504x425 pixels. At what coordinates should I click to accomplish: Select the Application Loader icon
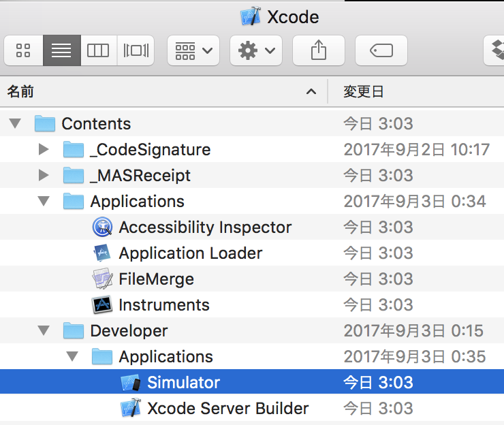[x=102, y=253]
